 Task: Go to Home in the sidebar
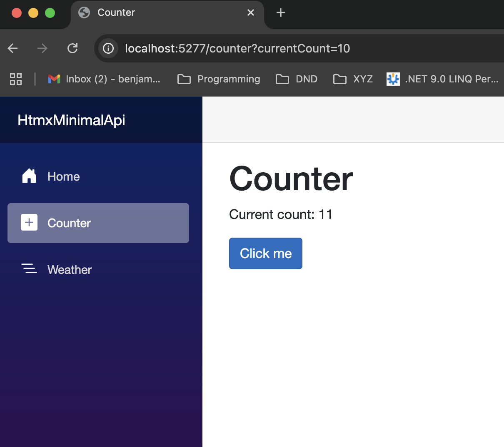click(x=98, y=176)
